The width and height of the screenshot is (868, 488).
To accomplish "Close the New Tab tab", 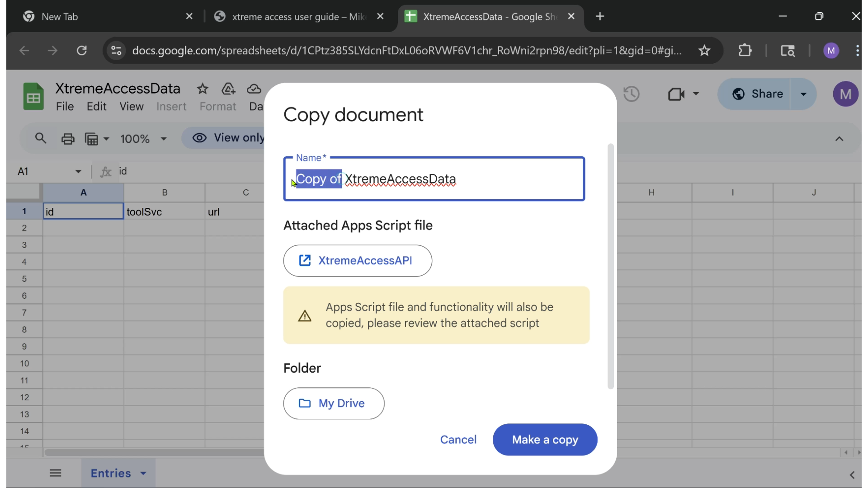I will pos(189,16).
